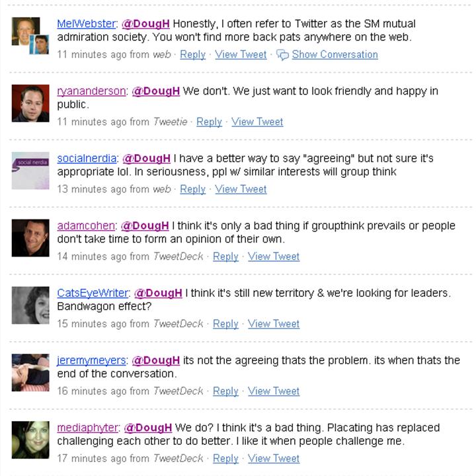Open mediaphyter's profile photo

30,440
